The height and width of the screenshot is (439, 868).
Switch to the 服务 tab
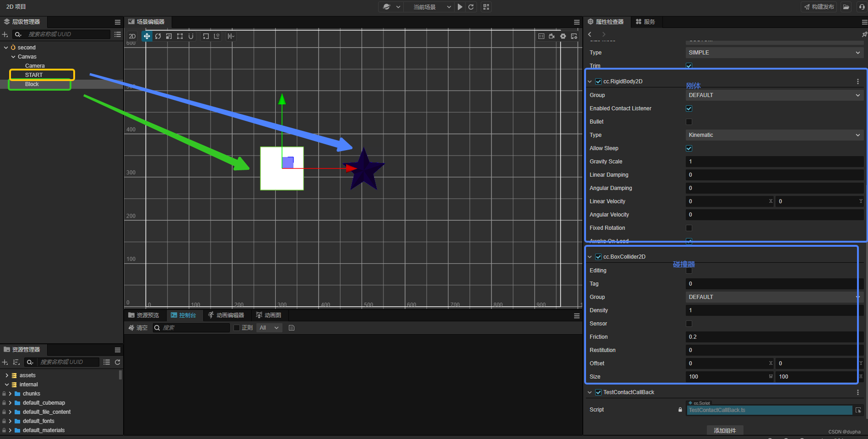(x=646, y=22)
